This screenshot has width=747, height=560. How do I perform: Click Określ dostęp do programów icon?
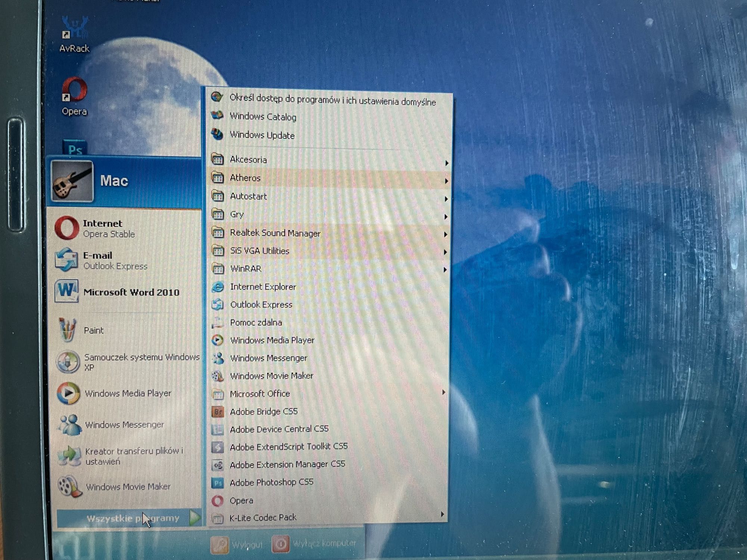pyautogui.click(x=217, y=97)
